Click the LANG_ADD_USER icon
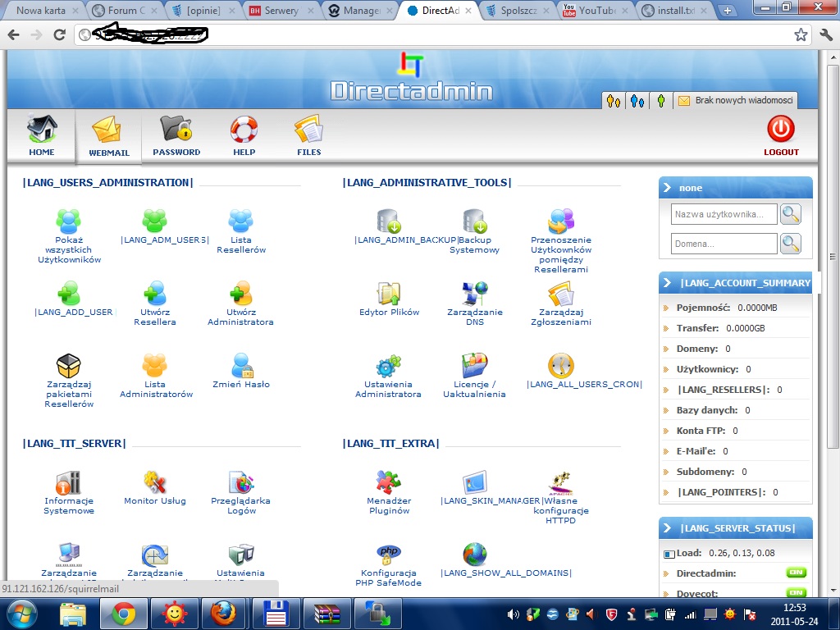Image resolution: width=840 pixels, height=630 pixels. point(69,293)
